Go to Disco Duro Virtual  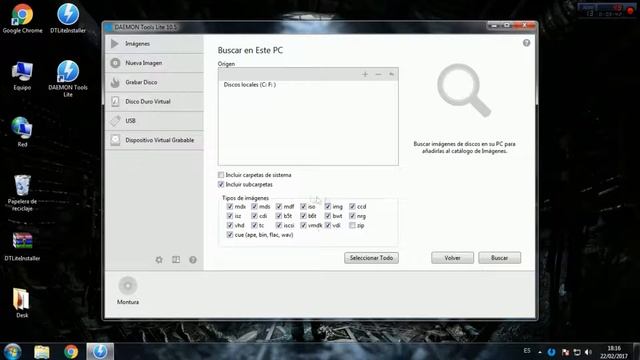point(154,101)
